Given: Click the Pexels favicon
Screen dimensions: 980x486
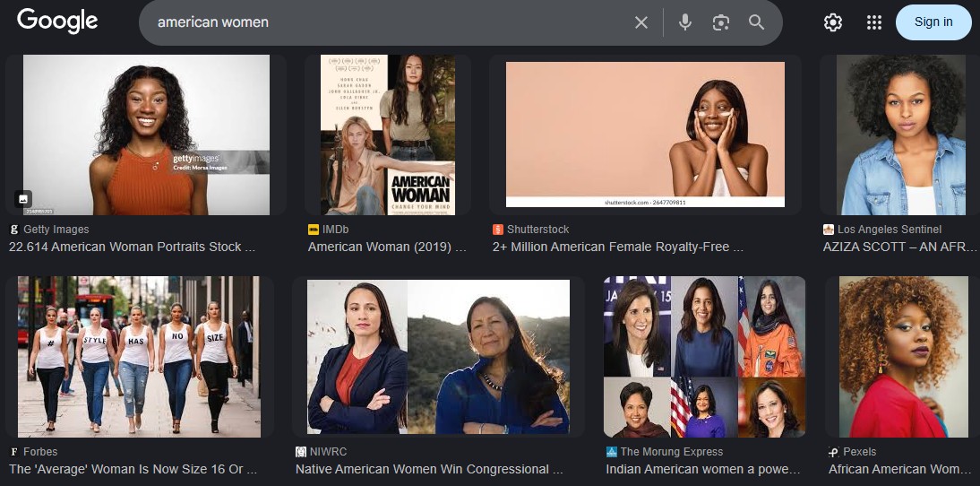Looking at the screenshot, I should click(834, 452).
